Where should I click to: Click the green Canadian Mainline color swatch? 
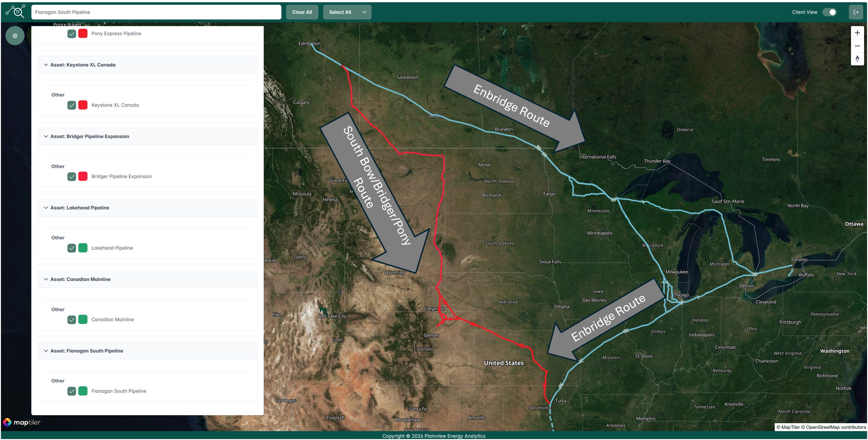point(83,319)
